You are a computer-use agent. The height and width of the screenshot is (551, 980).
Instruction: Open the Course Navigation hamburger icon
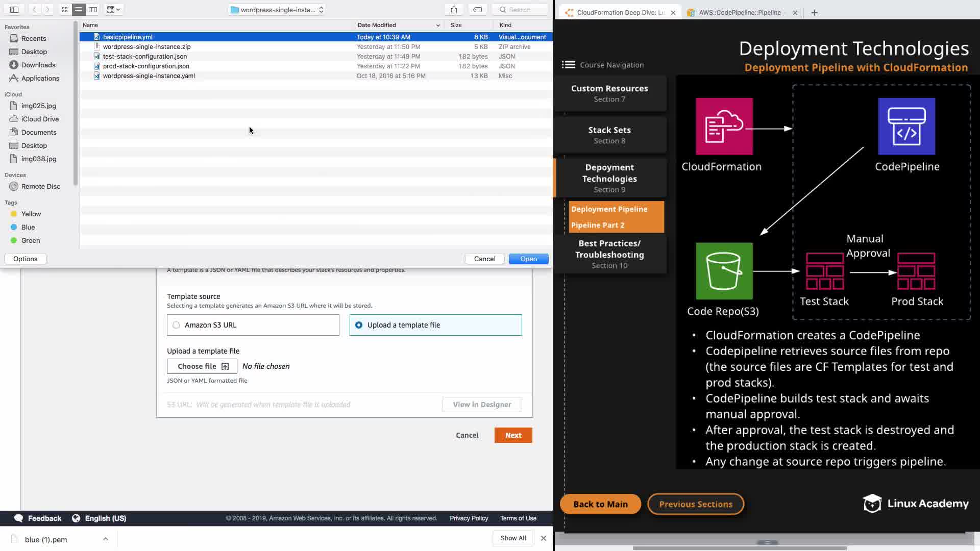568,65
